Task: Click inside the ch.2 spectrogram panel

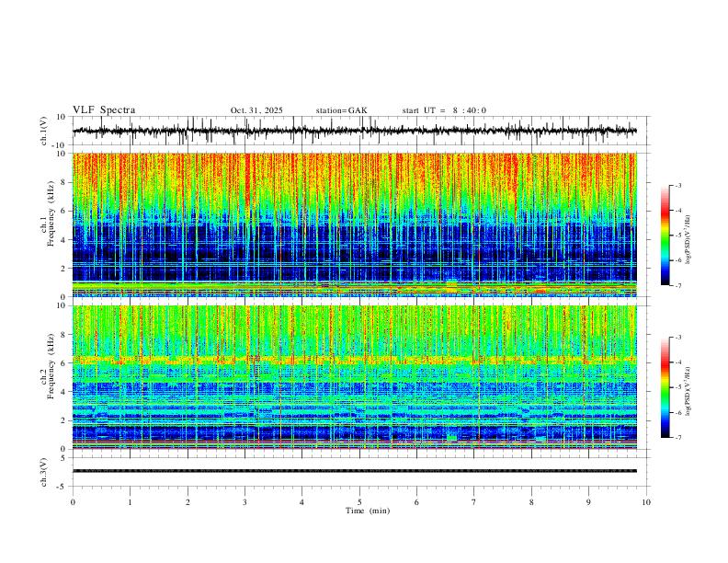Action: pos(354,377)
